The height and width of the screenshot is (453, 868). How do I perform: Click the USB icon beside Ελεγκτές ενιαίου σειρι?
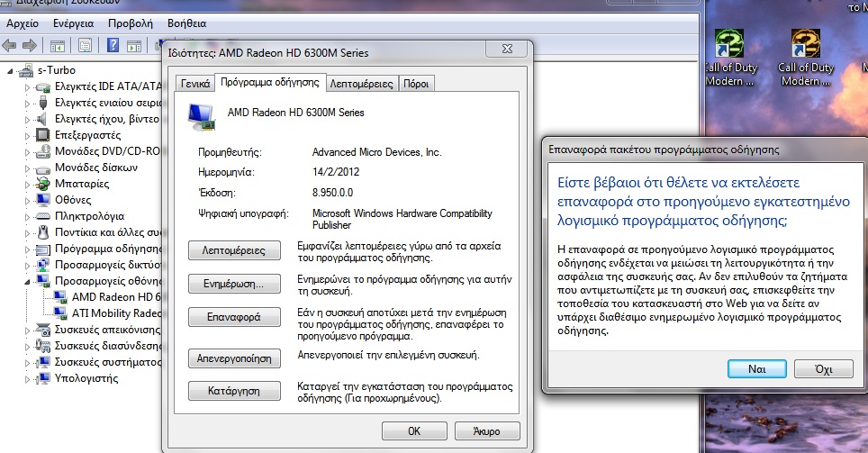coord(42,103)
